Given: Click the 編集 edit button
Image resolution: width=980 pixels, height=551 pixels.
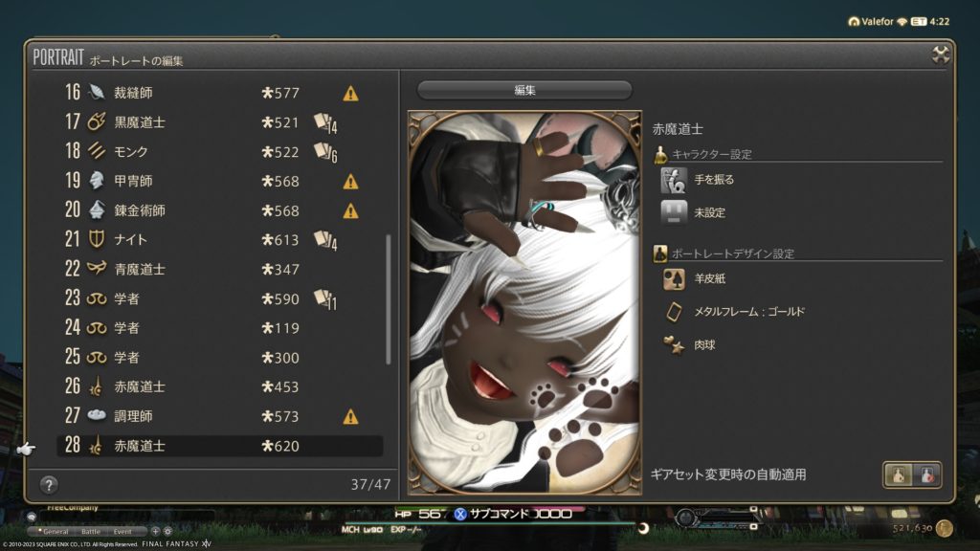Looking at the screenshot, I should (524, 90).
